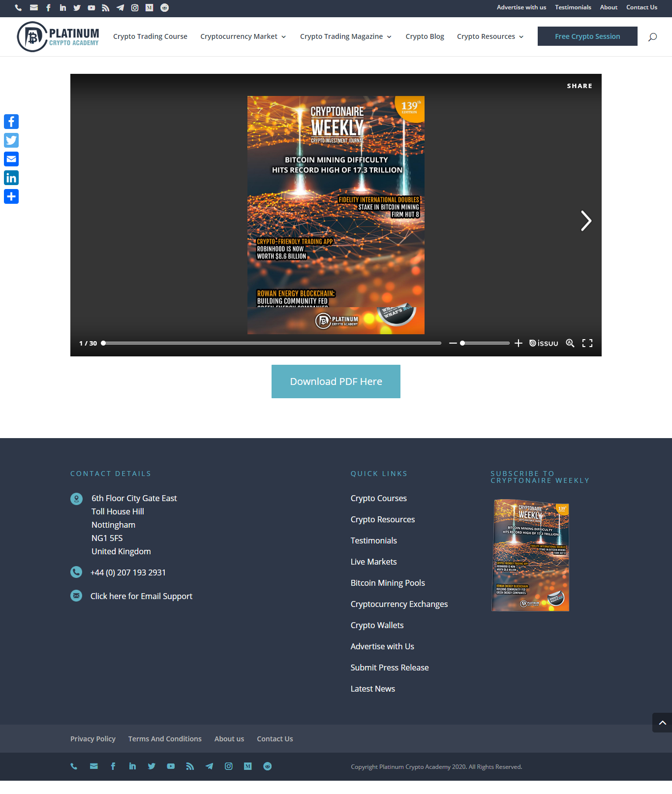Open the issuu logo link
The height and width of the screenshot is (794, 672).
click(544, 343)
